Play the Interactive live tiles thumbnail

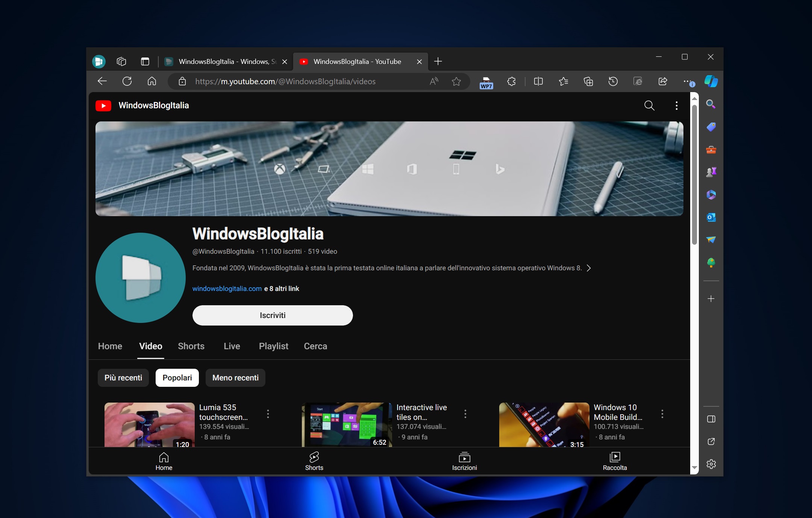(x=347, y=425)
